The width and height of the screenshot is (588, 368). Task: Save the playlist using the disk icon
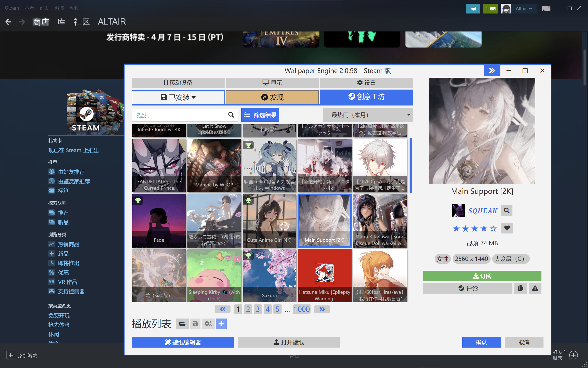click(195, 324)
